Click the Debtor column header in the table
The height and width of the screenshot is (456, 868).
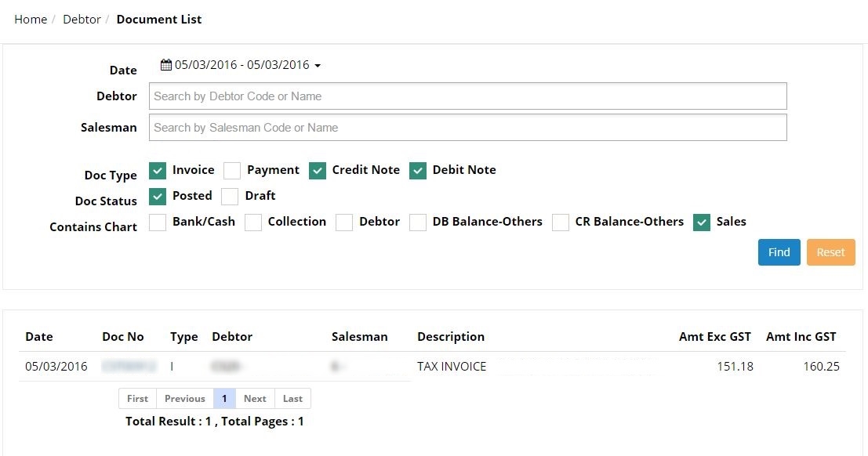tap(232, 336)
